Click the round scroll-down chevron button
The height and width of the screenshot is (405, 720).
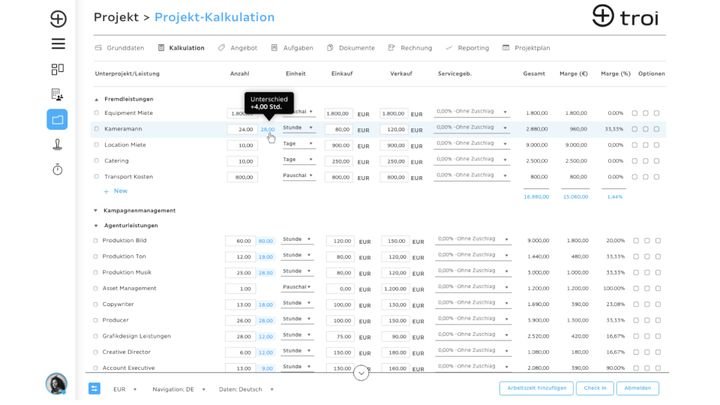[361, 373]
